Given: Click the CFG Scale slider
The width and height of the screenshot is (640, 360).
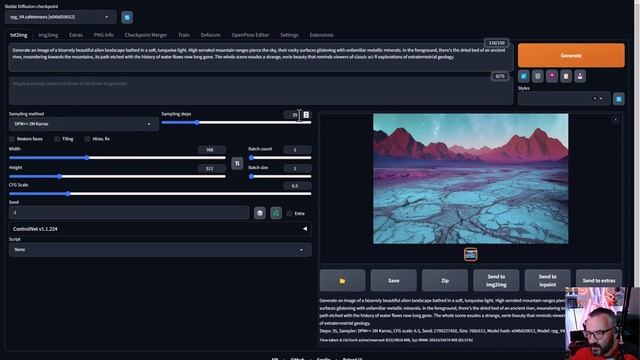Looking at the screenshot, I should [160, 194].
